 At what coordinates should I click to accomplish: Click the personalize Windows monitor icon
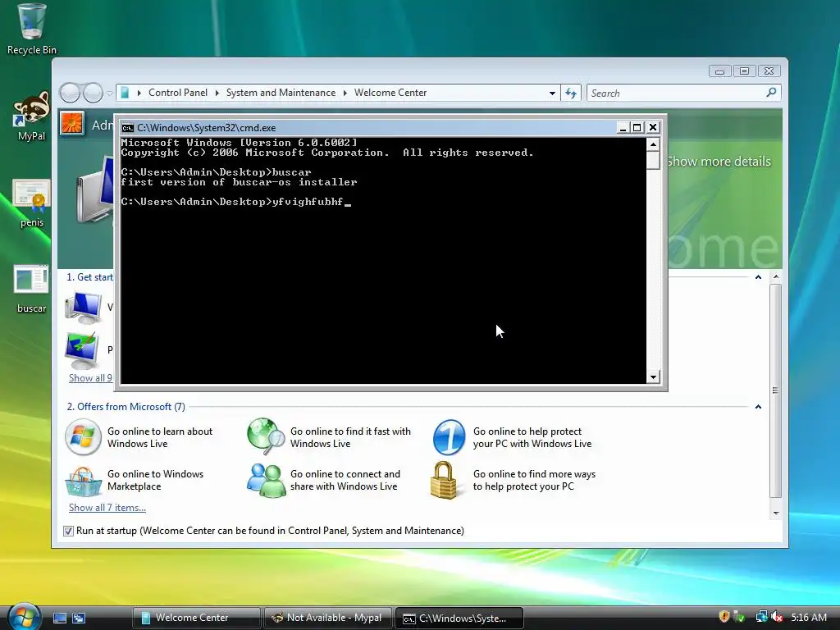[82, 349]
